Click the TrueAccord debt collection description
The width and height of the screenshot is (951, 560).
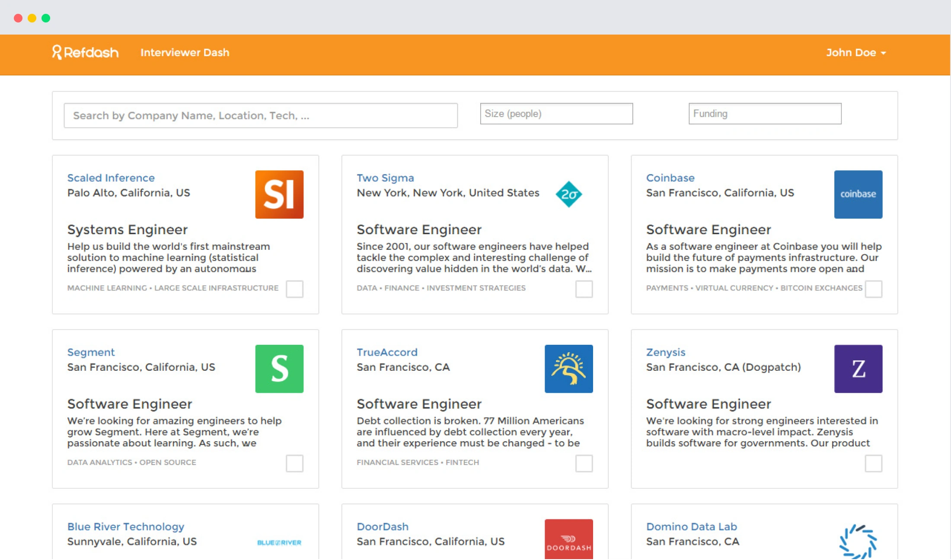(x=470, y=432)
